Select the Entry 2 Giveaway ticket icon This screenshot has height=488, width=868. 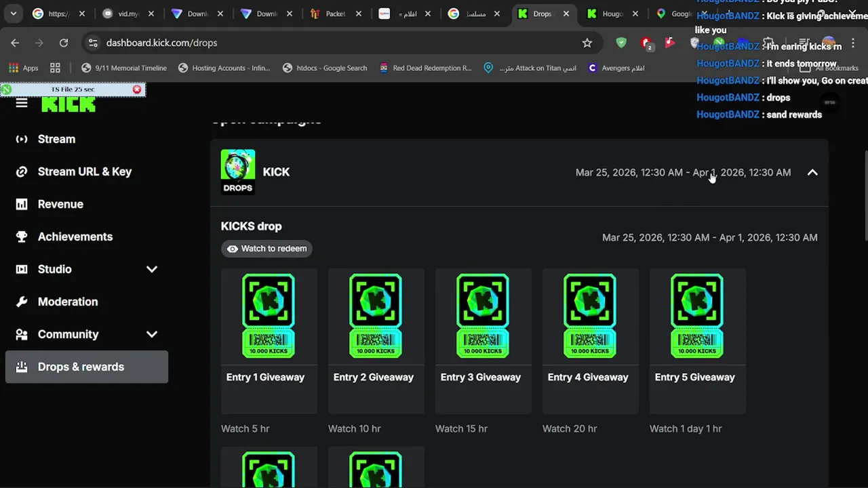[x=376, y=316]
